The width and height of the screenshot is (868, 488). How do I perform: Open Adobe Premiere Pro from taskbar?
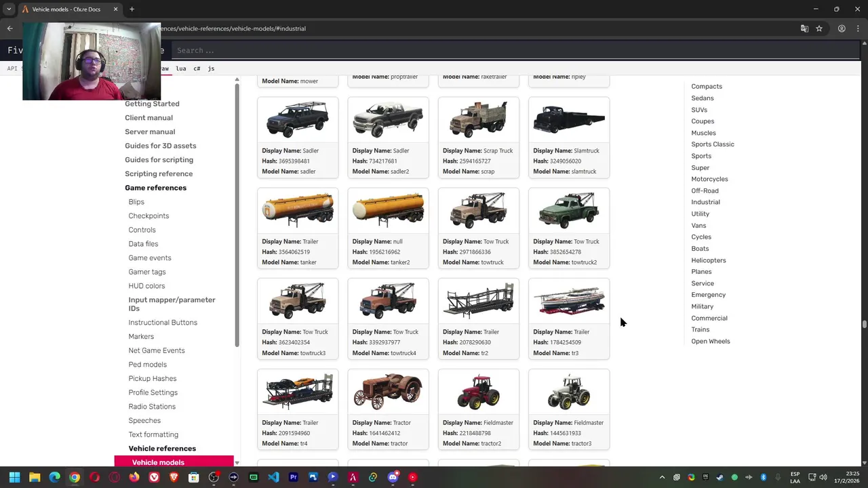coord(293,477)
